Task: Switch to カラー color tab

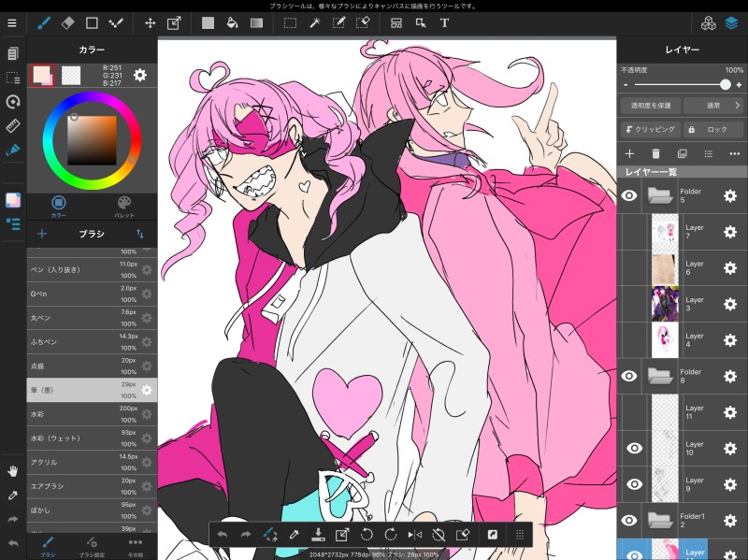Action: [59, 207]
